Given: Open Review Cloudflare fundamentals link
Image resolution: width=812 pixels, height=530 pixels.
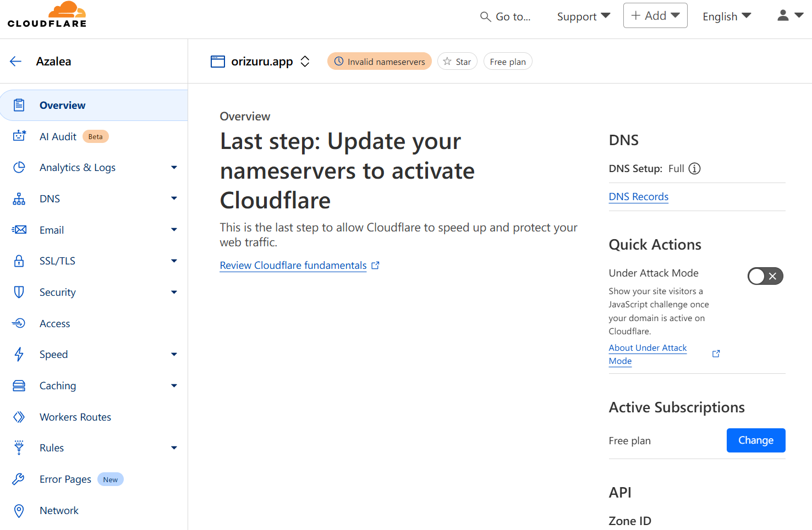Looking at the screenshot, I should (293, 266).
